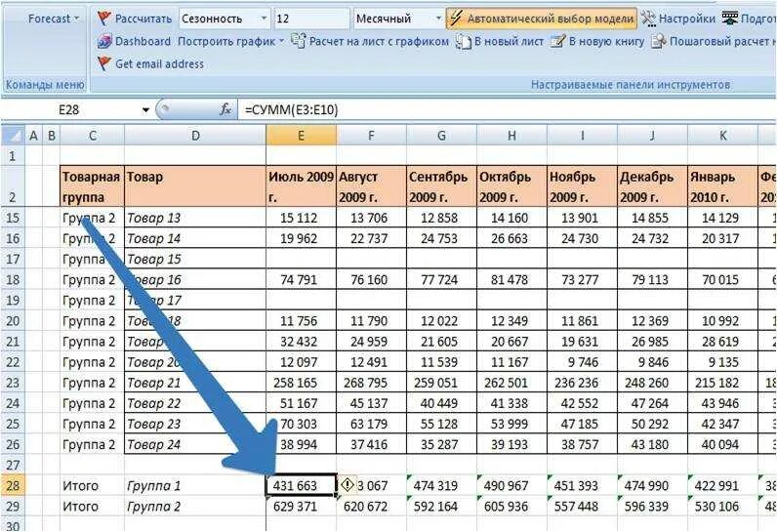
Task: Click the Рассчитать button label
Action: click(x=143, y=19)
